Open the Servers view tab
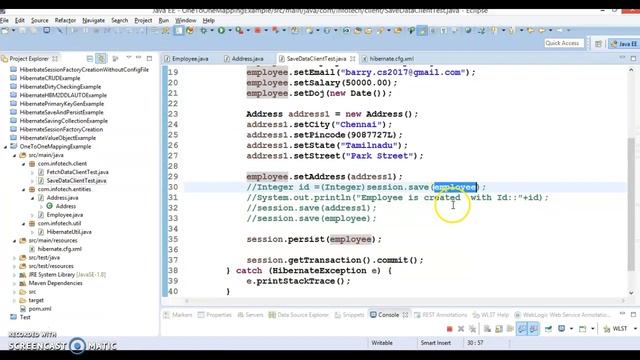640x360 pixels. click(x=250, y=315)
